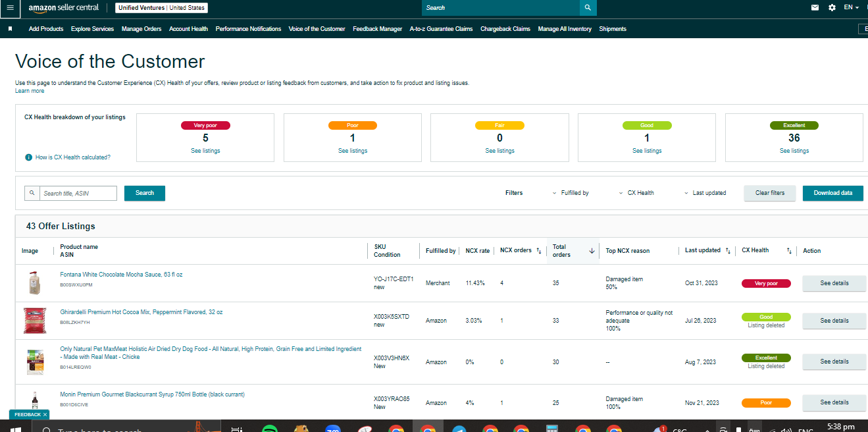The image size is (868, 432).
Task: Open Feedback Manager
Action: (x=377, y=29)
